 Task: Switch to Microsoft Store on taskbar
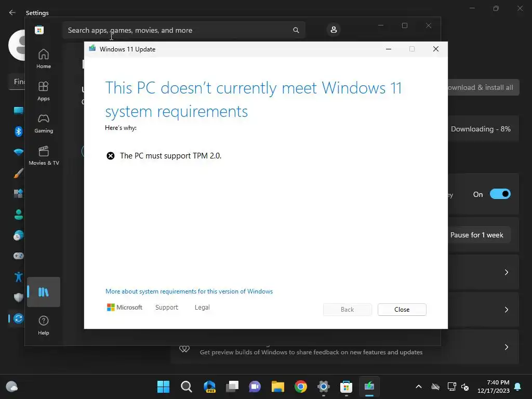[346, 387]
